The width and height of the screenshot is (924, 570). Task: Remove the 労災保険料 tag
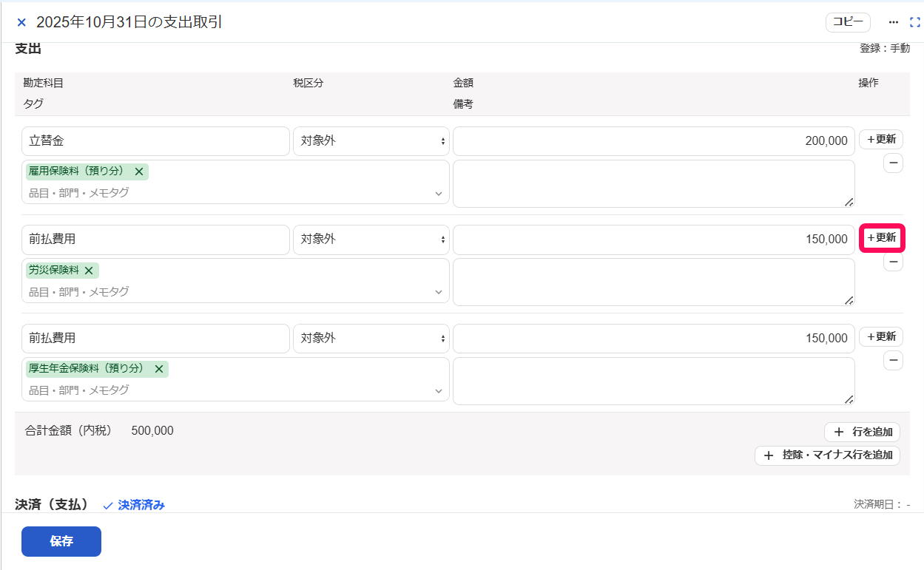pyautogui.click(x=89, y=271)
